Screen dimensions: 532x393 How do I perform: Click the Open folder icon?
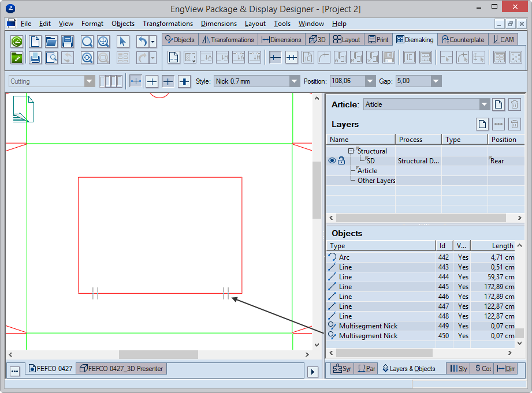click(x=51, y=42)
